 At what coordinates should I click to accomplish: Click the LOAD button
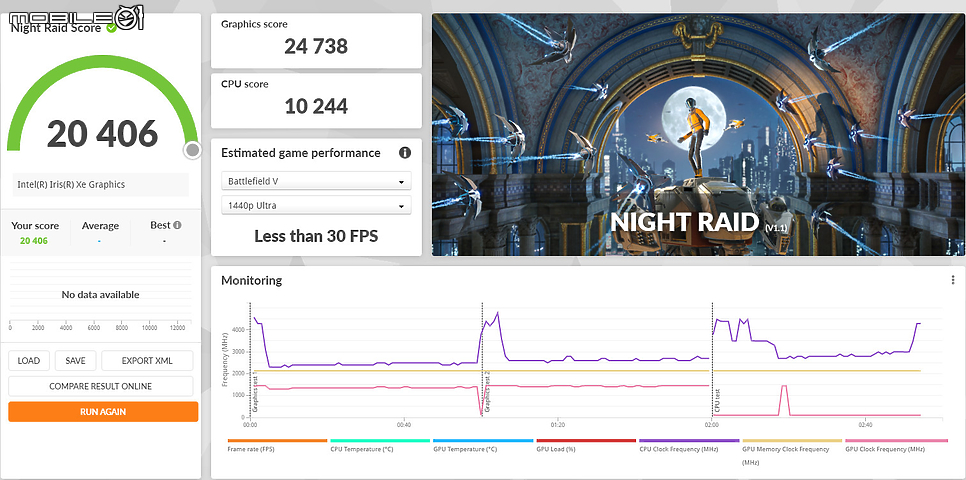29,361
